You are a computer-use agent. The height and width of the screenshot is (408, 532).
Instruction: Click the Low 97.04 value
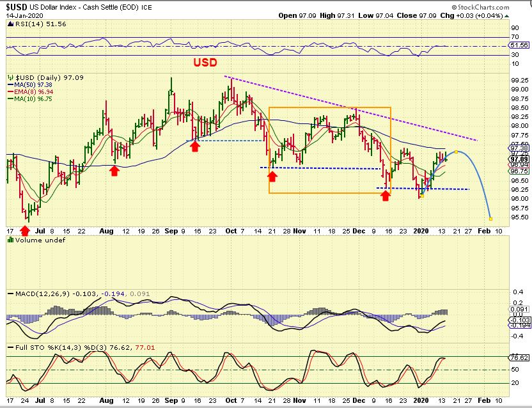pyautogui.click(x=375, y=15)
